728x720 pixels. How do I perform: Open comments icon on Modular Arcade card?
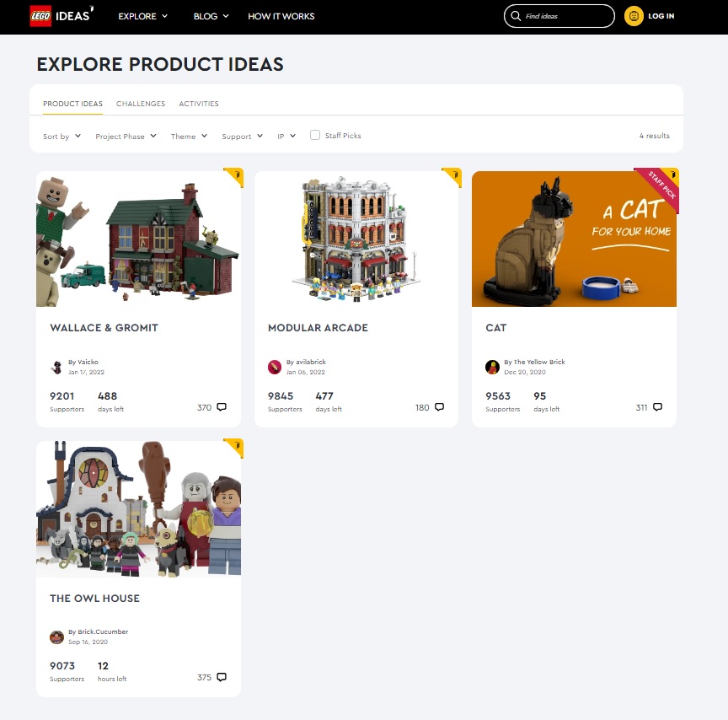click(439, 407)
